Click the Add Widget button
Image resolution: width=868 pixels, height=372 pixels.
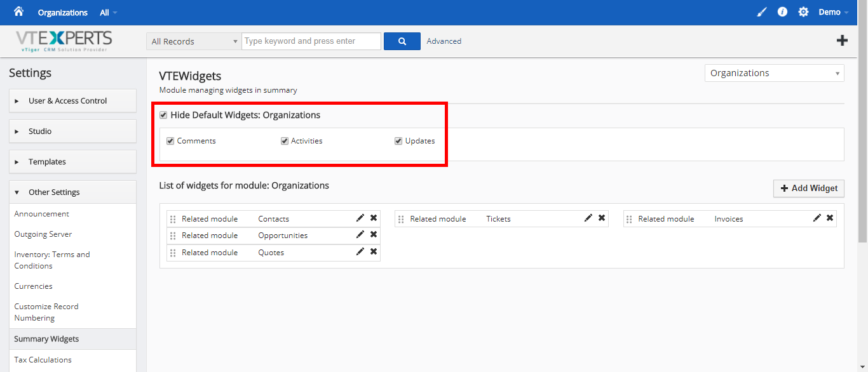[809, 188]
